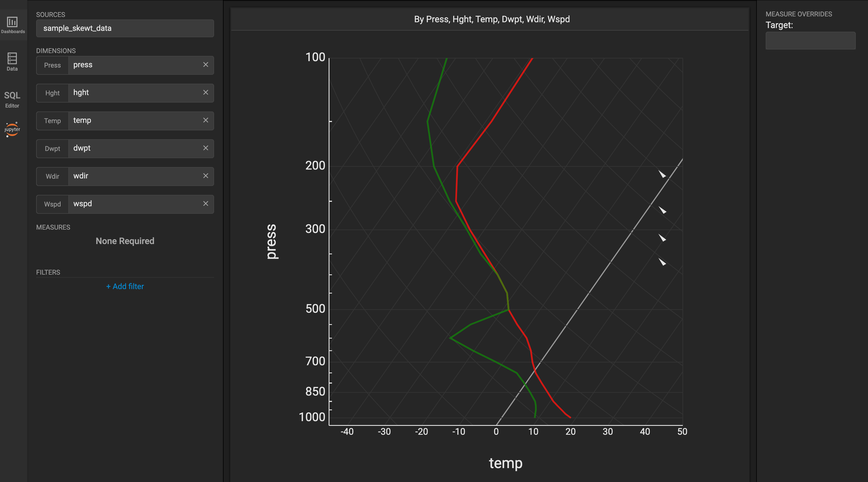The image size is (868, 482).
Task: Remove the press dimension
Action: click(x=205, y=65)
